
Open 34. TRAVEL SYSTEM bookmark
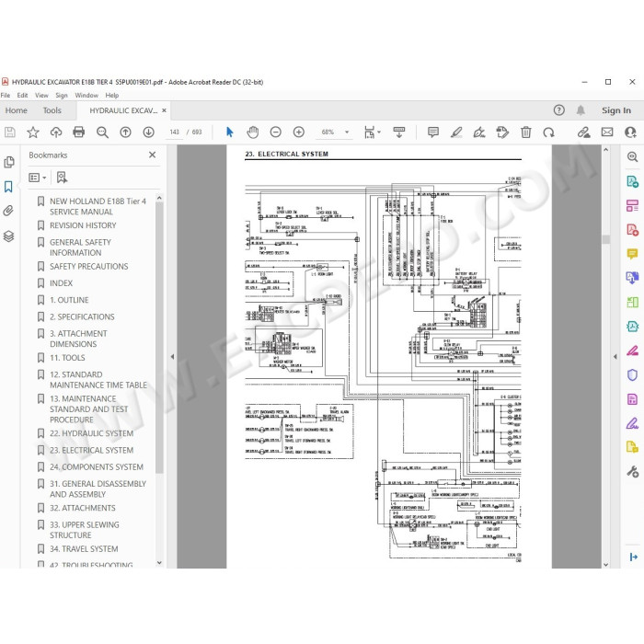pos(84,549)
